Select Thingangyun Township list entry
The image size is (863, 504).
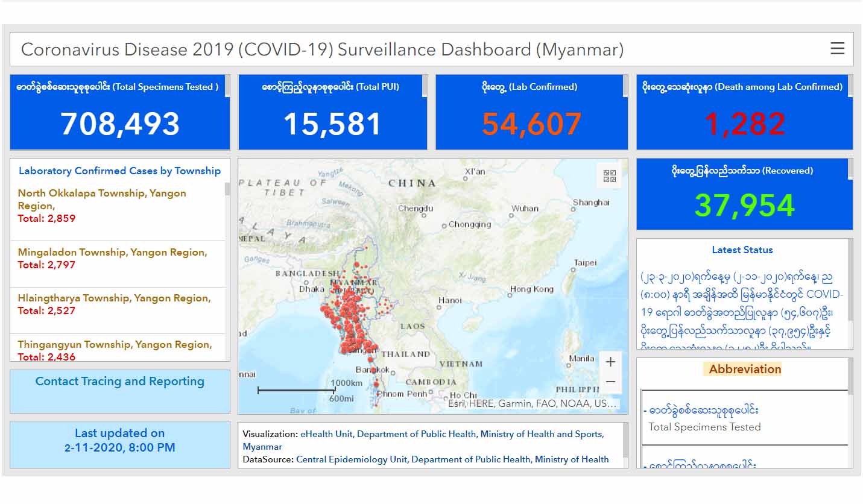pyautogui.click(x=118, y=348)
